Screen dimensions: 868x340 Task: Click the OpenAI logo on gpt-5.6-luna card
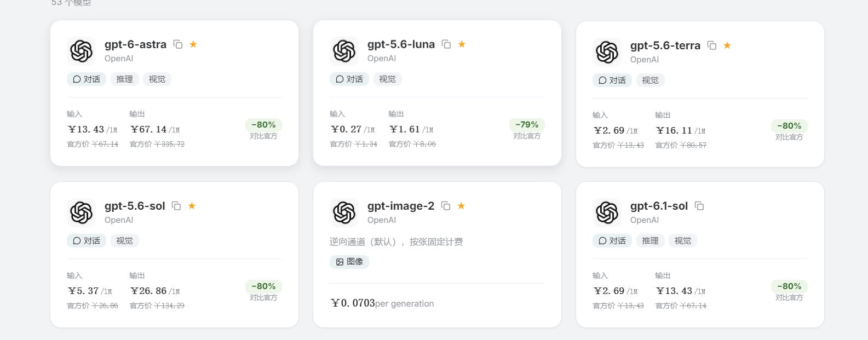tap(344, 51)
